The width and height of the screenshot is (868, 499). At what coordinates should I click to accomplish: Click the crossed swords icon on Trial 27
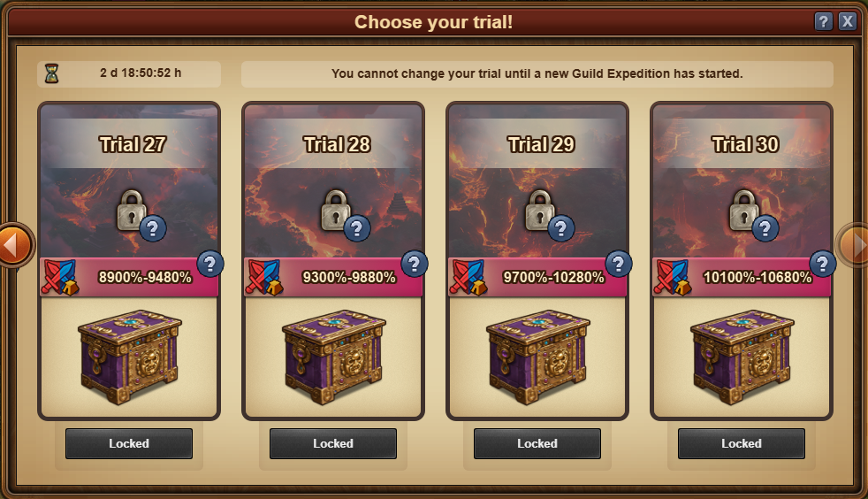tap(60, 277)
